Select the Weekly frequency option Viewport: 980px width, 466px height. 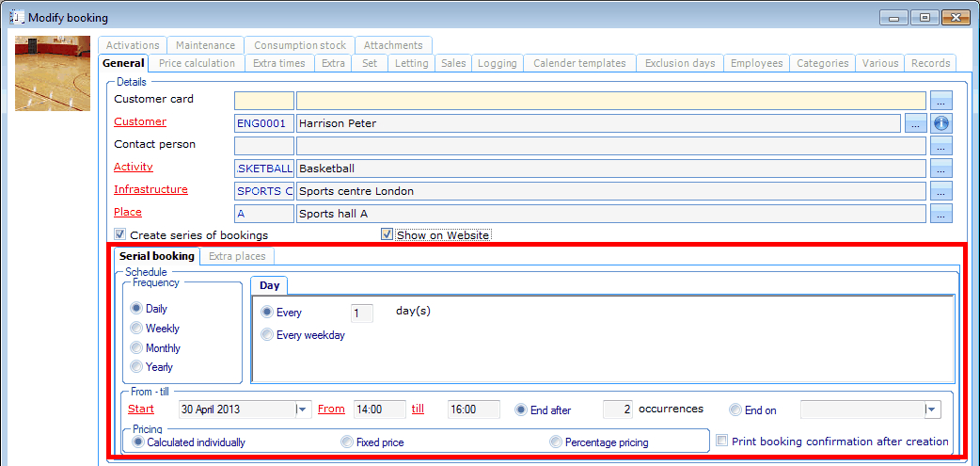pyautogui.click(x=137, y=329)
